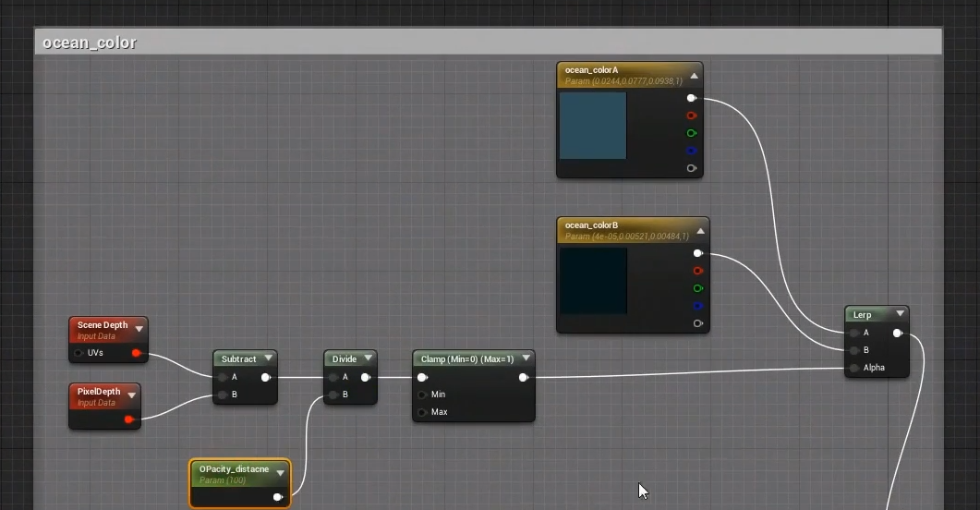Select the Scene Depth node title
The width and height of the screenshot is (980, 510).
click(103, 325)
